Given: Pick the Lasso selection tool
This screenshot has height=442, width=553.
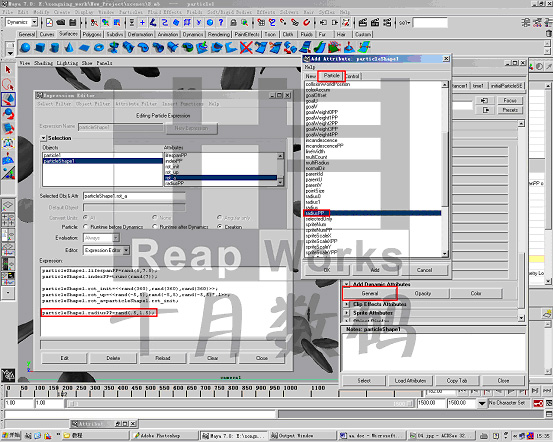Looking at the screenshot, I should [8, 84].
